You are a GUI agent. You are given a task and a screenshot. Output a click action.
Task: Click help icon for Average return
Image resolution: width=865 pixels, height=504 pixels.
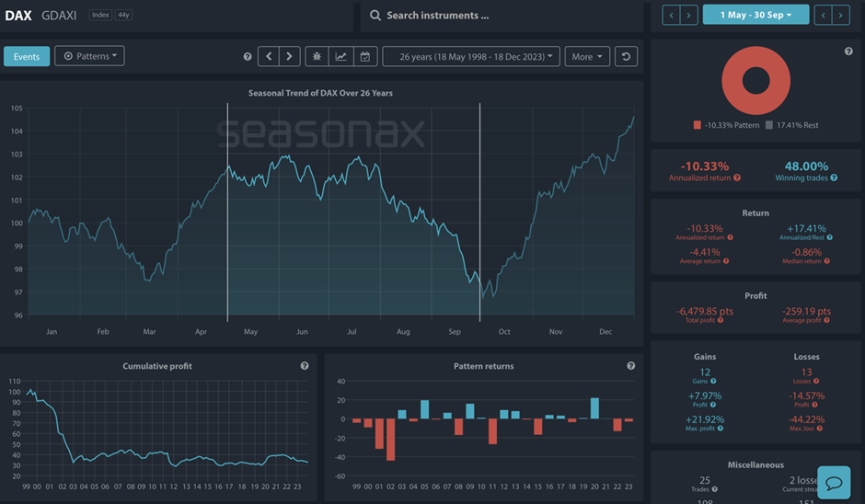(726, 261)
